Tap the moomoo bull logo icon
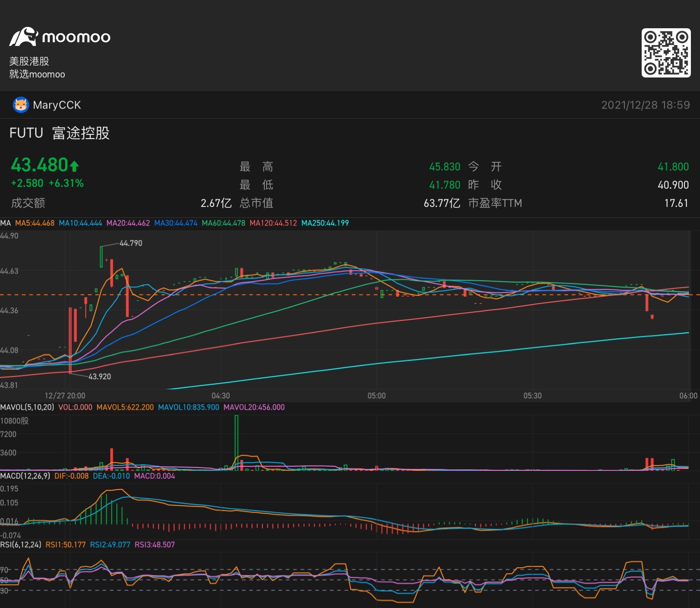 click(x=23, y=37)
